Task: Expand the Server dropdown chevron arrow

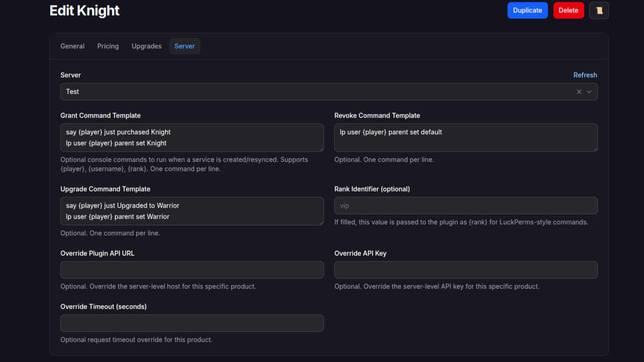Action: (589, 92)
